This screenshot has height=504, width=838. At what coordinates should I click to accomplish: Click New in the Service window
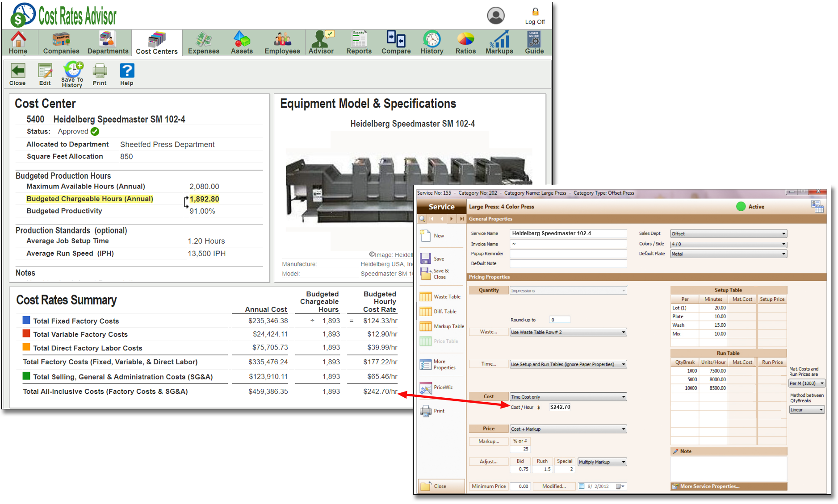tap(432, 235)
